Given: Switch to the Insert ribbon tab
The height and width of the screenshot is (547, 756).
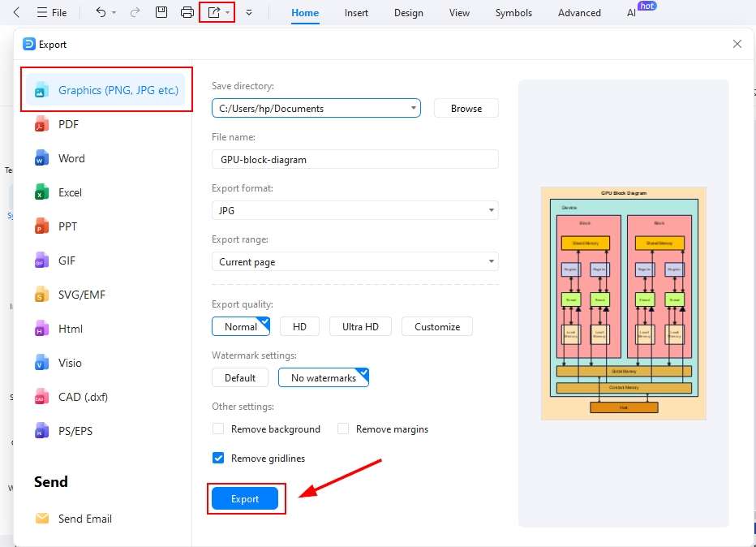Looking at the screenshot, I should pyautogui.click(x=356, y=12).
